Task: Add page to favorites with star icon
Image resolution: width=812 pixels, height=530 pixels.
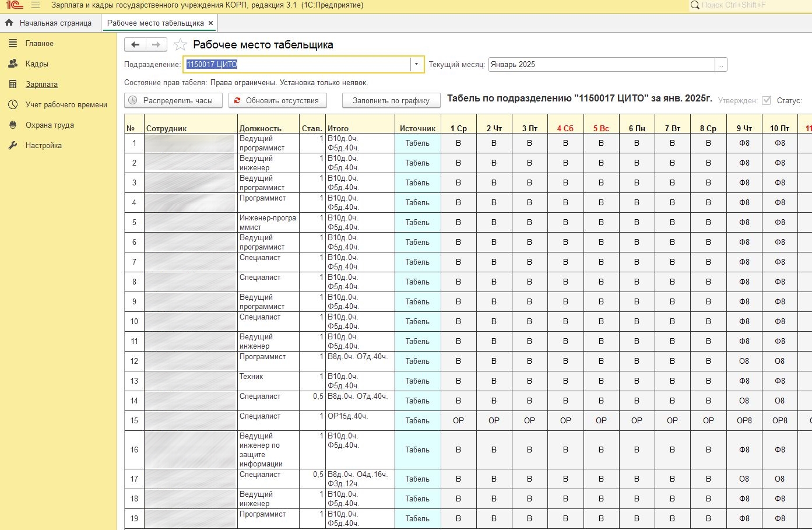Action: [x=181, y=45]
